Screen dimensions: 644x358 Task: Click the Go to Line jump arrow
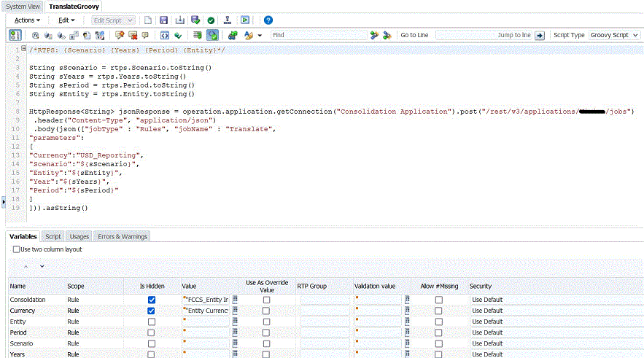540,35
